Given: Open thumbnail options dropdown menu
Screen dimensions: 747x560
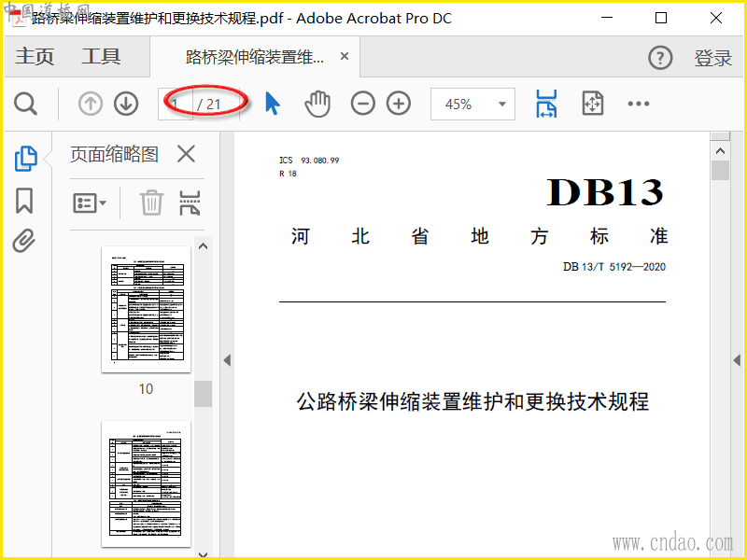Looking at the screenshot, I should coord(90,203).
